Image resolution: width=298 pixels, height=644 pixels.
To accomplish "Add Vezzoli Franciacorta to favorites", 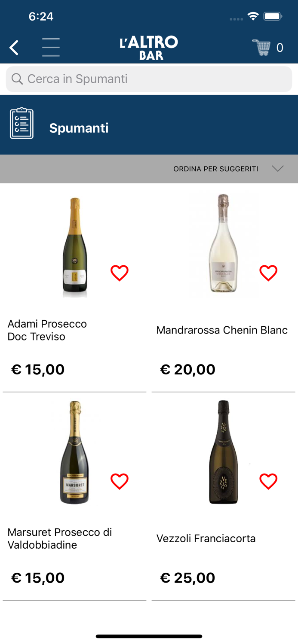I will point(268,481).
